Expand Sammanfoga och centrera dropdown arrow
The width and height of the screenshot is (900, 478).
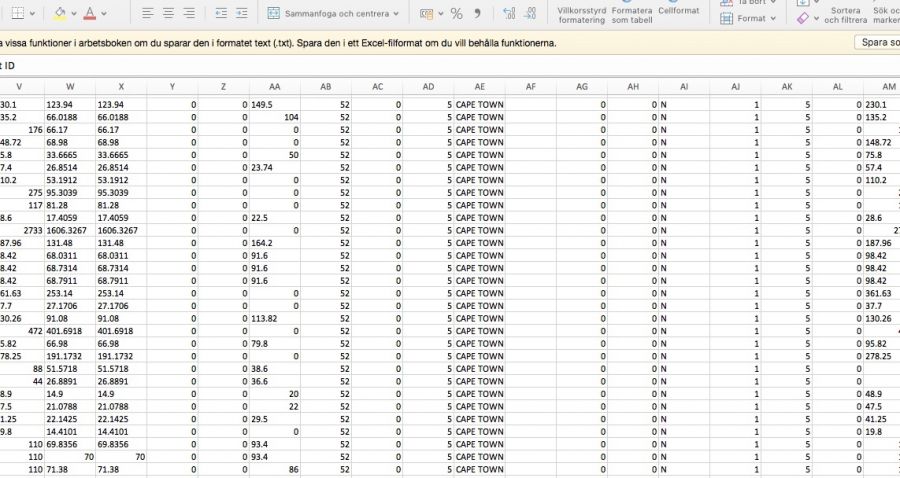396,13
